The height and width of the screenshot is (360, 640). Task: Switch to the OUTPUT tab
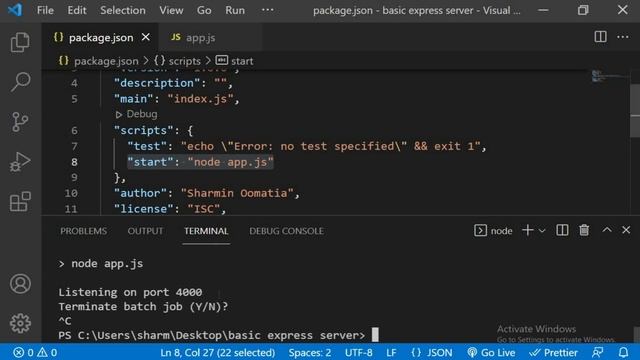tap(145, 231)
